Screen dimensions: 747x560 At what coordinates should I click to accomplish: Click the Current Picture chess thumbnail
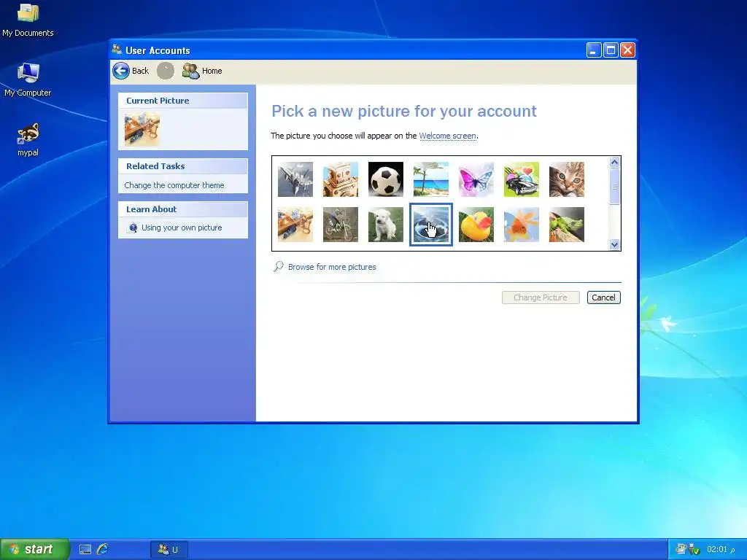(x=142, y=130)
